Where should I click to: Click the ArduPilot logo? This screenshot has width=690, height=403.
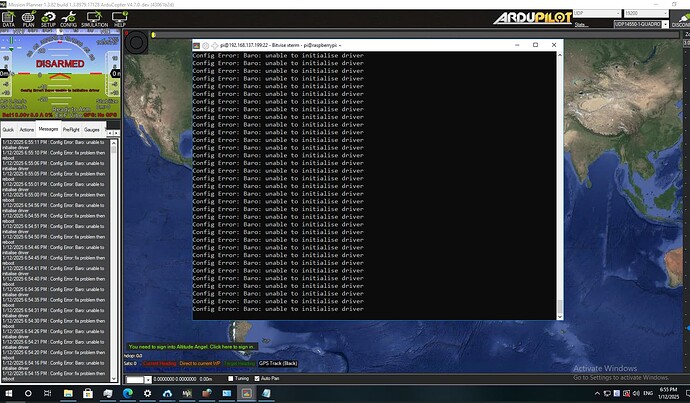532,18
